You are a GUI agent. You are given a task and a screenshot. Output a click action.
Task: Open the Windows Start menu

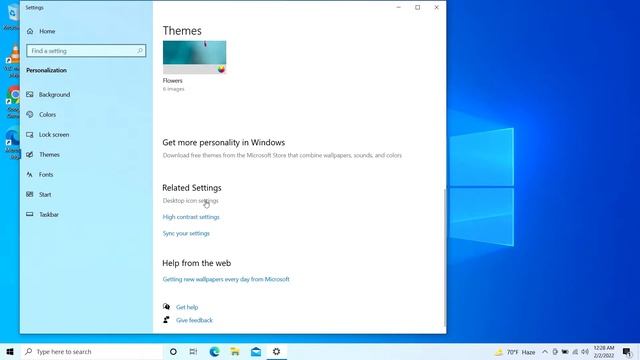coord(10,351)
